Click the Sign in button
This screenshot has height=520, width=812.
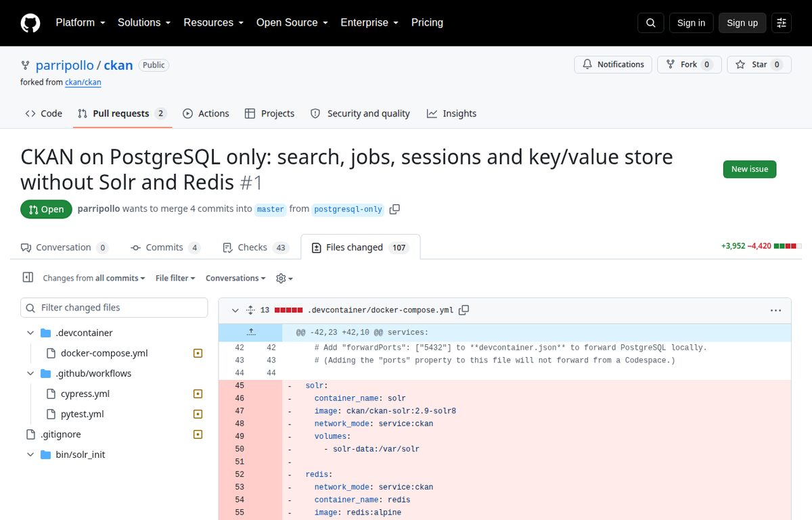[x=691, y=23]
